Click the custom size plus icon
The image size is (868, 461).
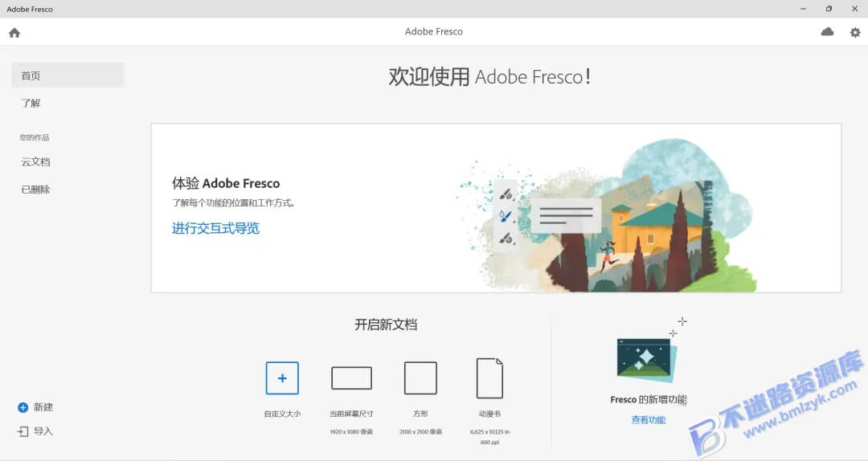point(282,378)
